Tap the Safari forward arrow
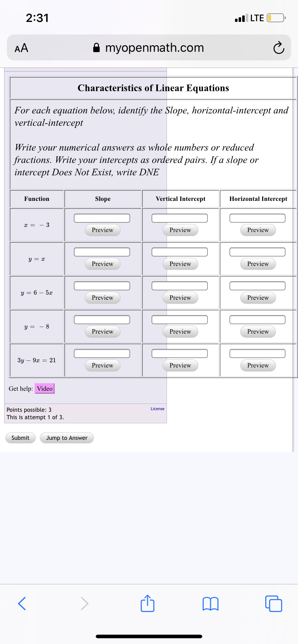The image size is (298, 644). pos(85,603)
